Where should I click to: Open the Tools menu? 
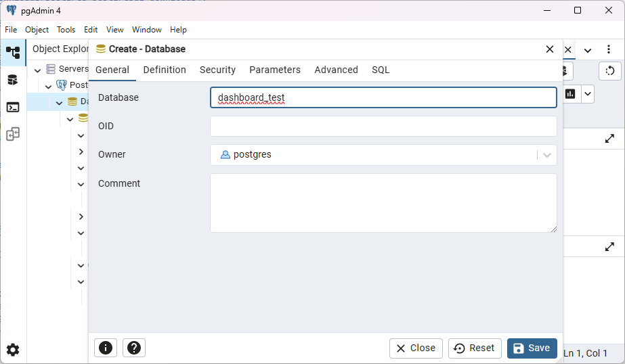(66, 30)
